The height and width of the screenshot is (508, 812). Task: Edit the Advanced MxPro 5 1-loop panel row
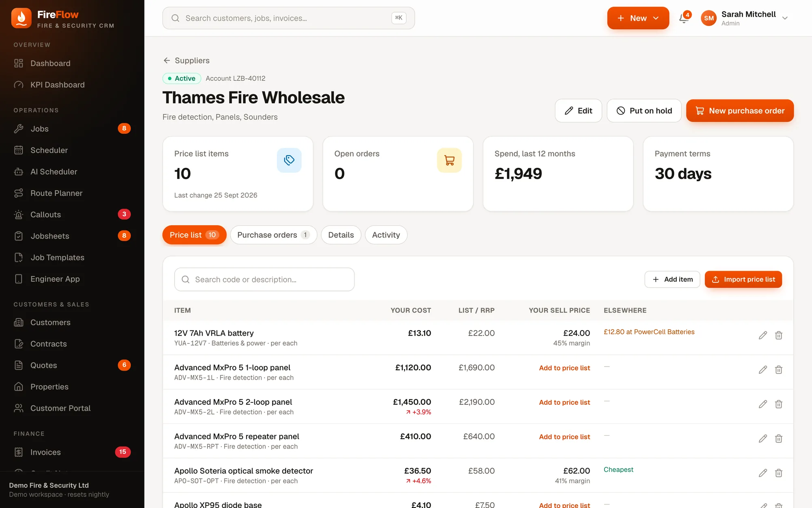(763, 370)
